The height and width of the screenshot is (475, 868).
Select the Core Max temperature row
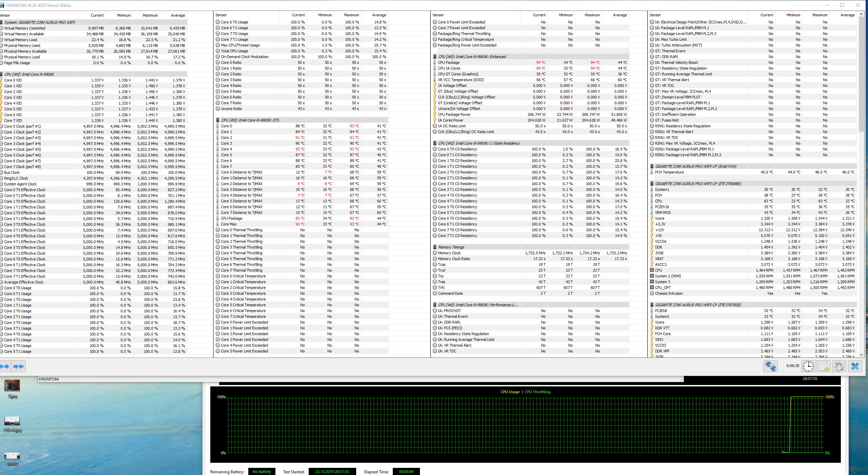(229, 224)
